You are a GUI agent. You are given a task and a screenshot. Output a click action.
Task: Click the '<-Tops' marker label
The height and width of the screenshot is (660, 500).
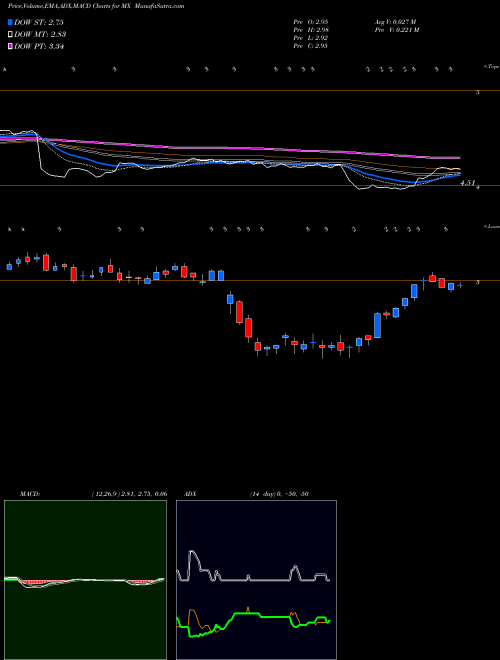click(491, 67)
